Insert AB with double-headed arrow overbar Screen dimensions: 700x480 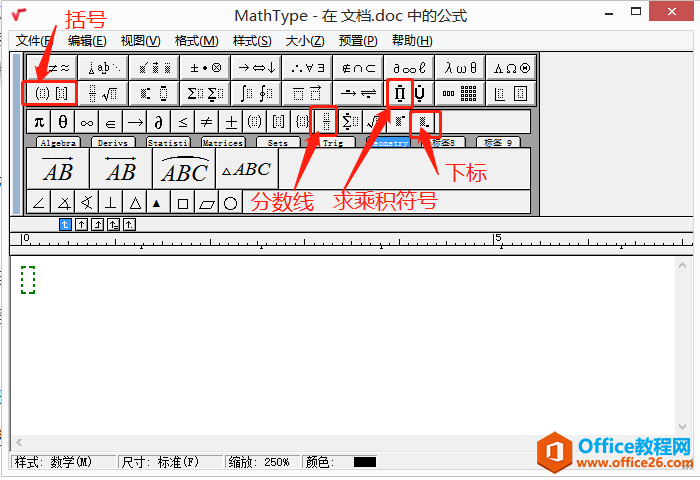121,169
